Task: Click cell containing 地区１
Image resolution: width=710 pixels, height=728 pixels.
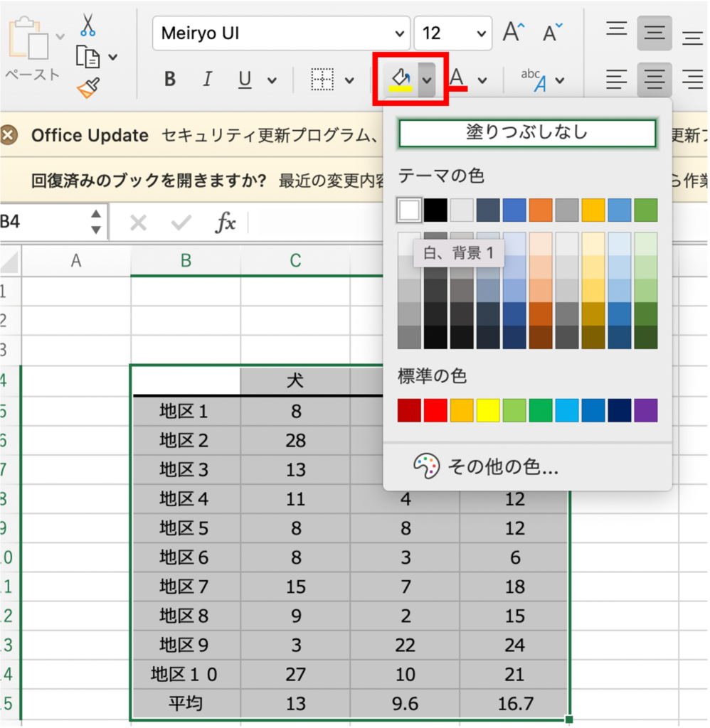Action: [x=186, y=412]
